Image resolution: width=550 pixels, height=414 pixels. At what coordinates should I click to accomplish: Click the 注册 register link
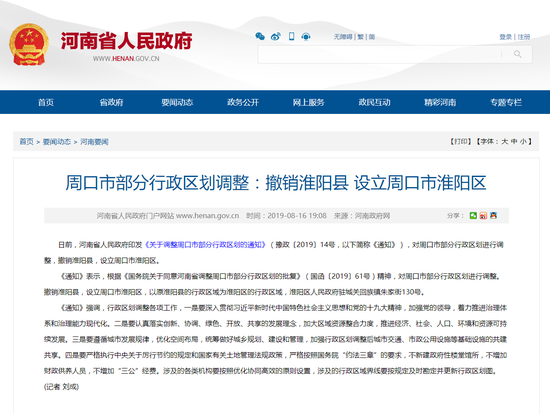click(524, 37)
